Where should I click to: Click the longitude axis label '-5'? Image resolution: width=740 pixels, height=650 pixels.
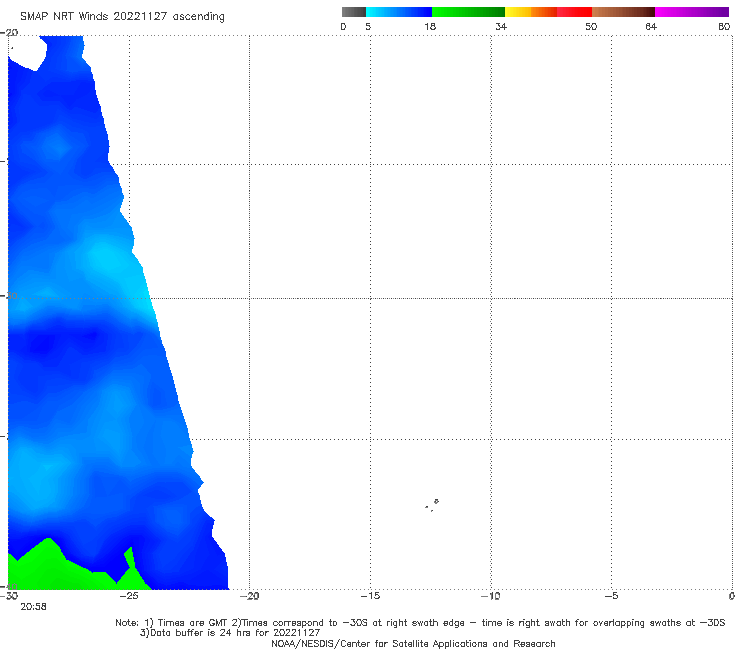pos(611,596)
